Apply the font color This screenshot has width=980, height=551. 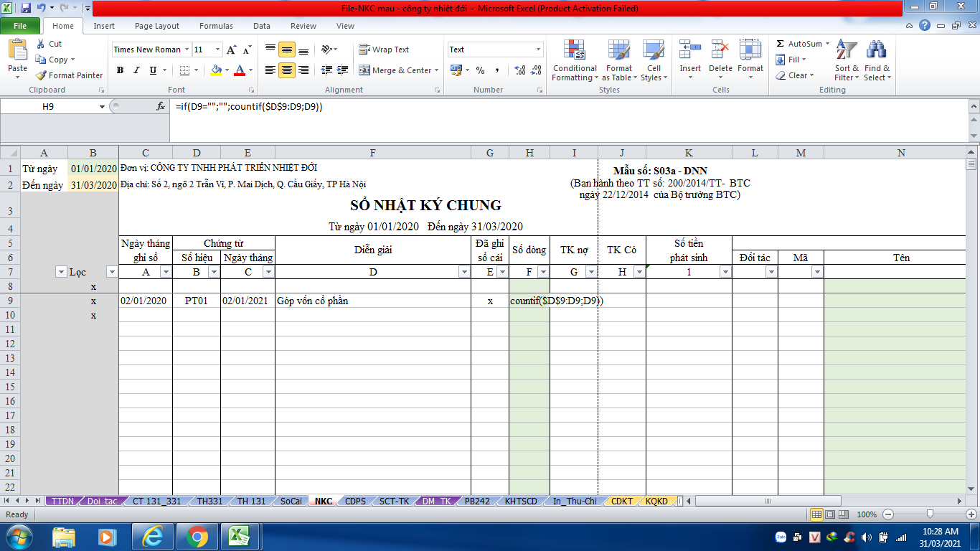(239, 70)
